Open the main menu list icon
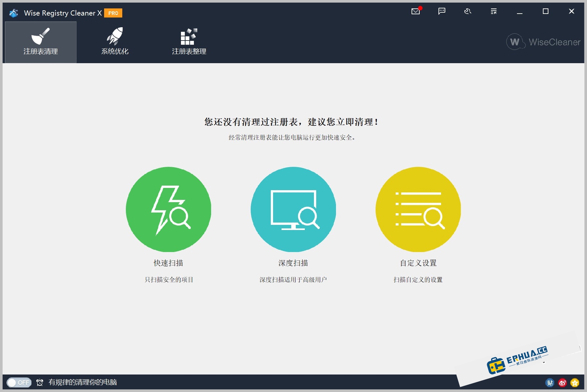587x392 pixels. 493,11
